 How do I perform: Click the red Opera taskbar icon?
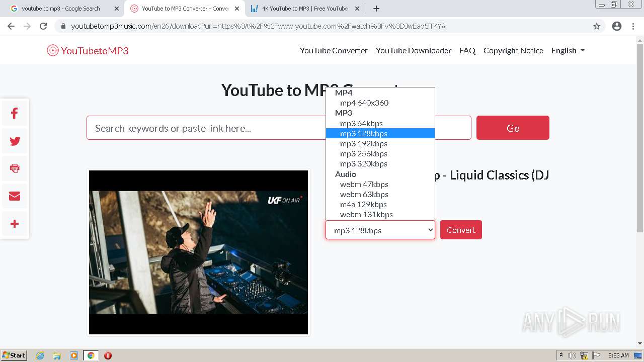108,355
